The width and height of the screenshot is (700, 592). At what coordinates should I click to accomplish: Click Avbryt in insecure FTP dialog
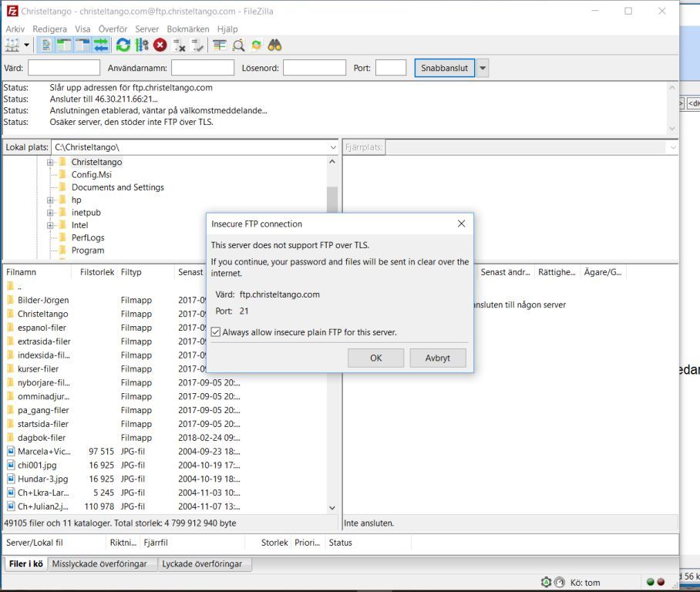[x=438, y=358]
